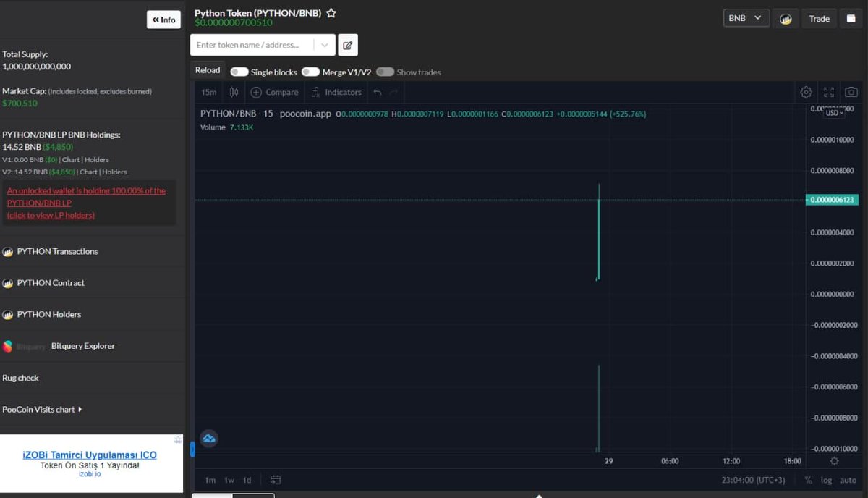Change the 15m chart interval
Viewport: 868px width, 498px height.
(x=209, y=92)
